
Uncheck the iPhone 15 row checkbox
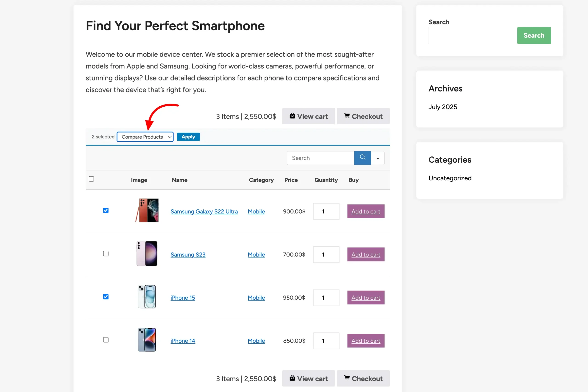(106, 297)
